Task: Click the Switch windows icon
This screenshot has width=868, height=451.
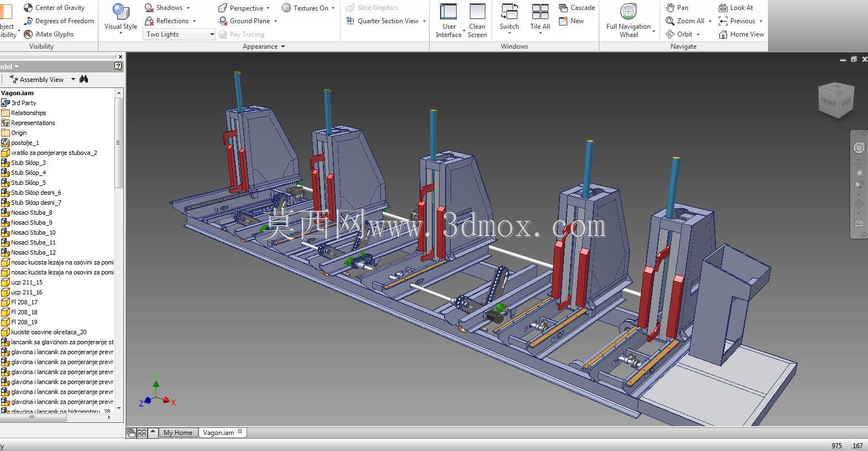Action: pos(509,11)
